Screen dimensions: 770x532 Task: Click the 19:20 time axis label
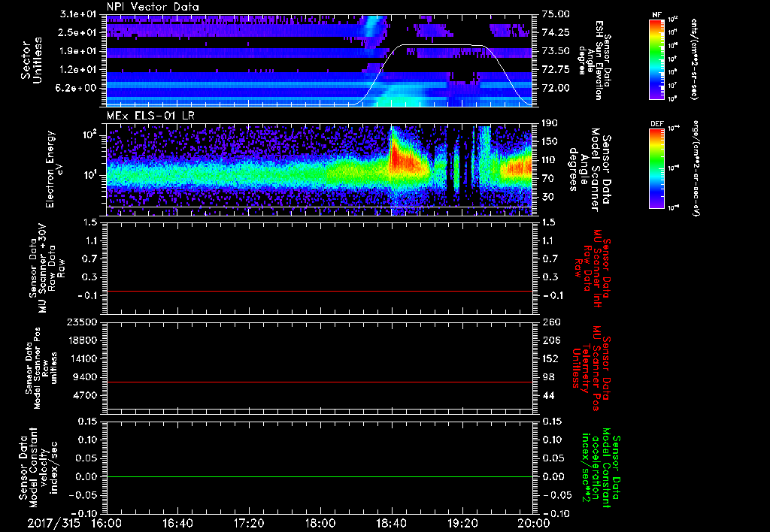462,523
